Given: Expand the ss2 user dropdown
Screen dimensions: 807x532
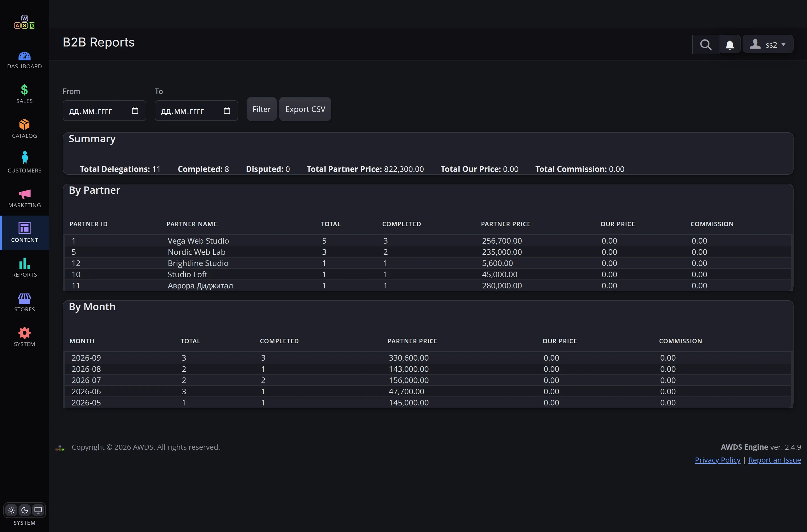Looking at the screenshot, I should (767, 44).
